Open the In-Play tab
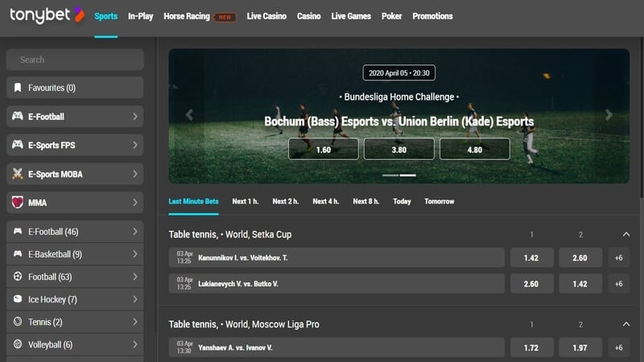Image resolution: width=644 pixels, height=362 pixels. point(140,16)
